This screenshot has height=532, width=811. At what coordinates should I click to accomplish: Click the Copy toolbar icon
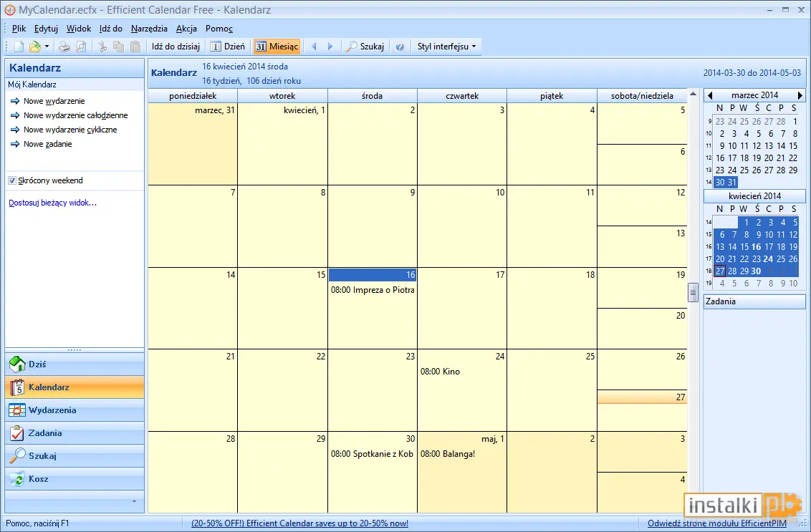point(118,47)
